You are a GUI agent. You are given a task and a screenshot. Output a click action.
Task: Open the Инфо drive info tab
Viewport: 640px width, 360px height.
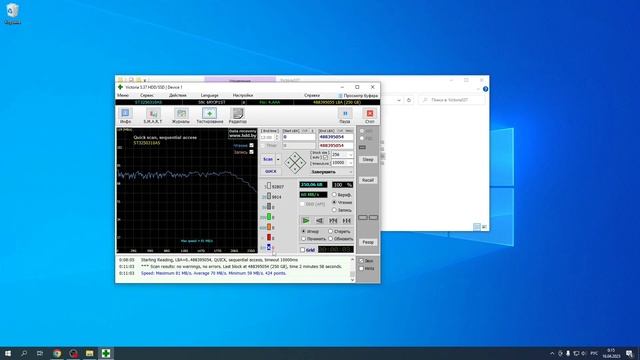point(125,116)
